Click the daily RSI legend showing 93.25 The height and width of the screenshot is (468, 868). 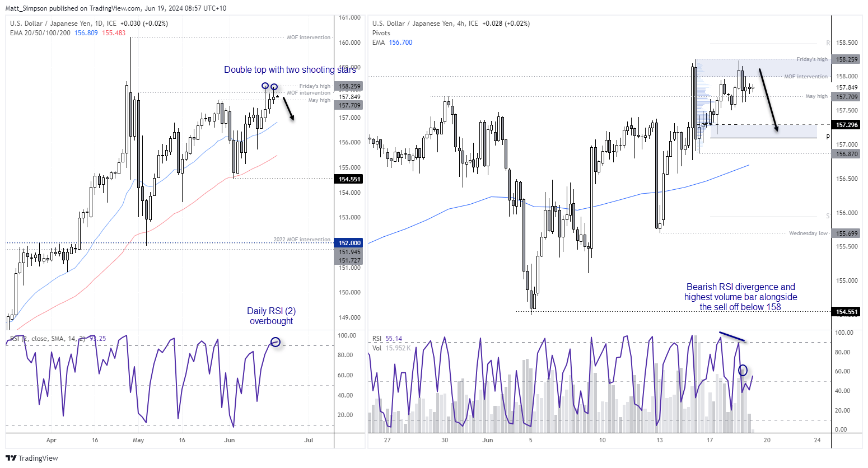58,339
